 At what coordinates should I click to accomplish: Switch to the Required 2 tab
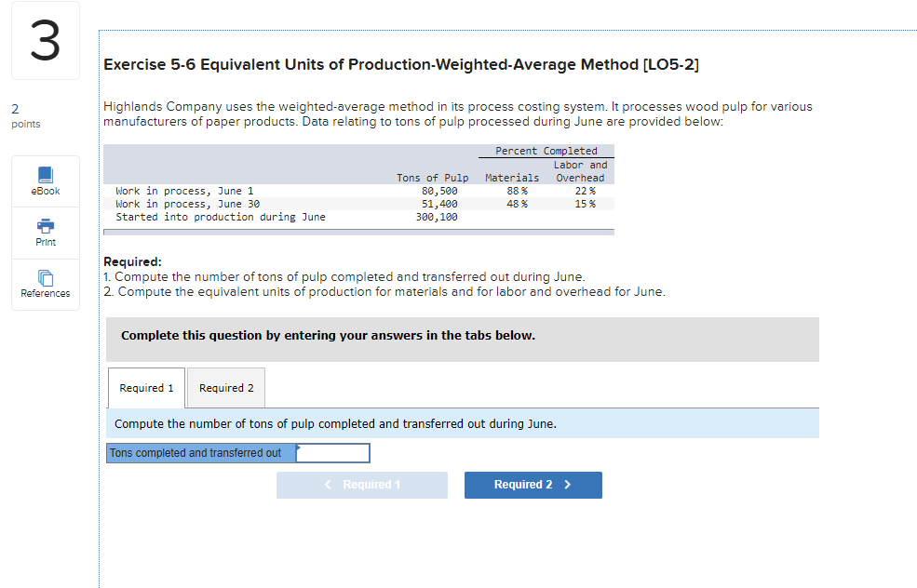point(225,388)
